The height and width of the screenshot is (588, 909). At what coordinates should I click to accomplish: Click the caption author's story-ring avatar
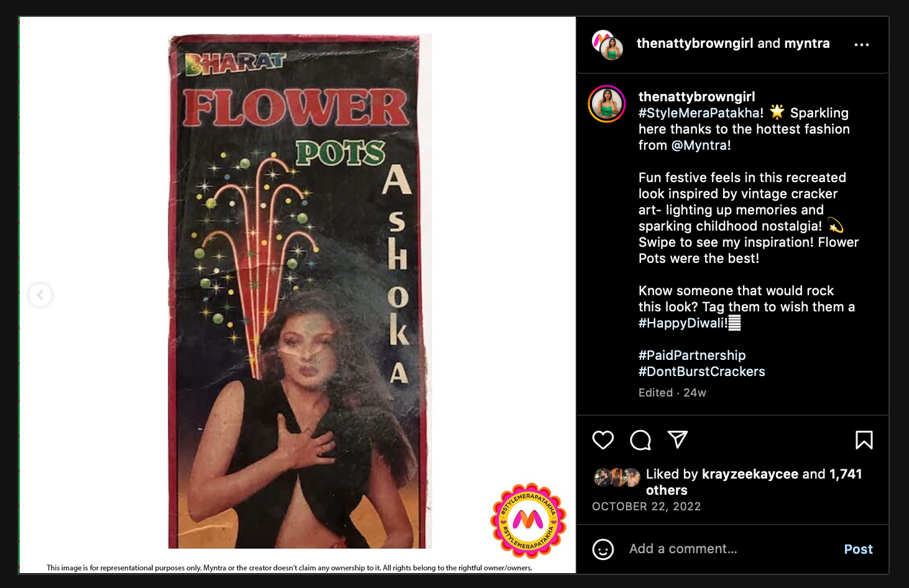click(607, 104)
